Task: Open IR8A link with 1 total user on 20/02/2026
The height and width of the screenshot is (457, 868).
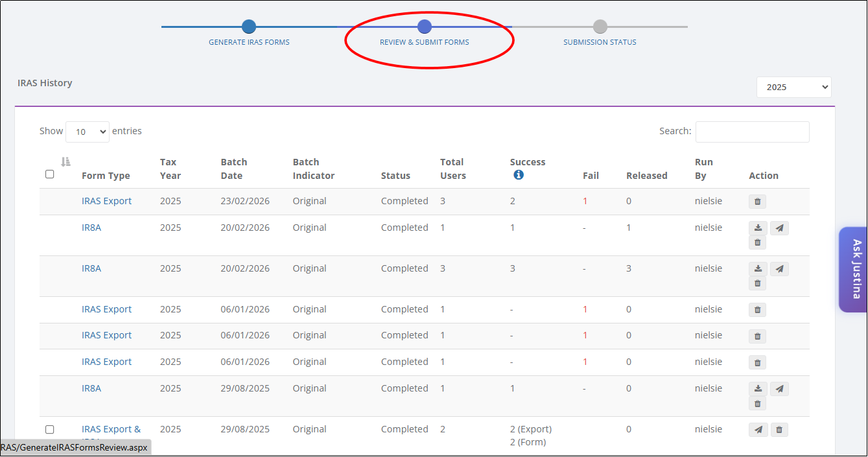Action: pyautogui.click(x=91, y=228)
